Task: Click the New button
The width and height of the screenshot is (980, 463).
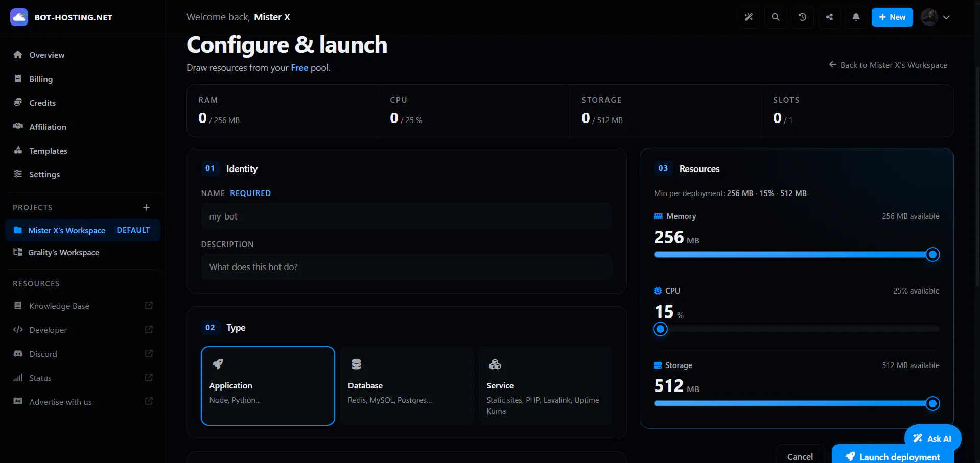Action: point(892,17)
